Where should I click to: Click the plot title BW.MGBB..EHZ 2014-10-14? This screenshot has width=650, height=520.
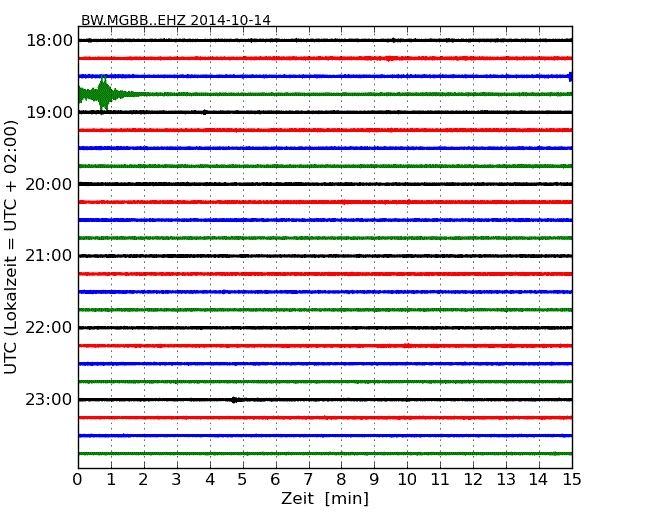pos(176,20)
